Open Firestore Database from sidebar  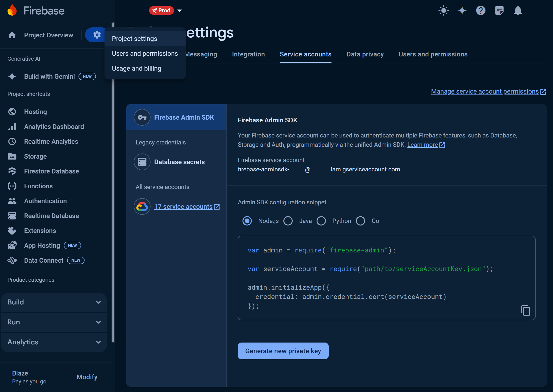click(51, 171)
